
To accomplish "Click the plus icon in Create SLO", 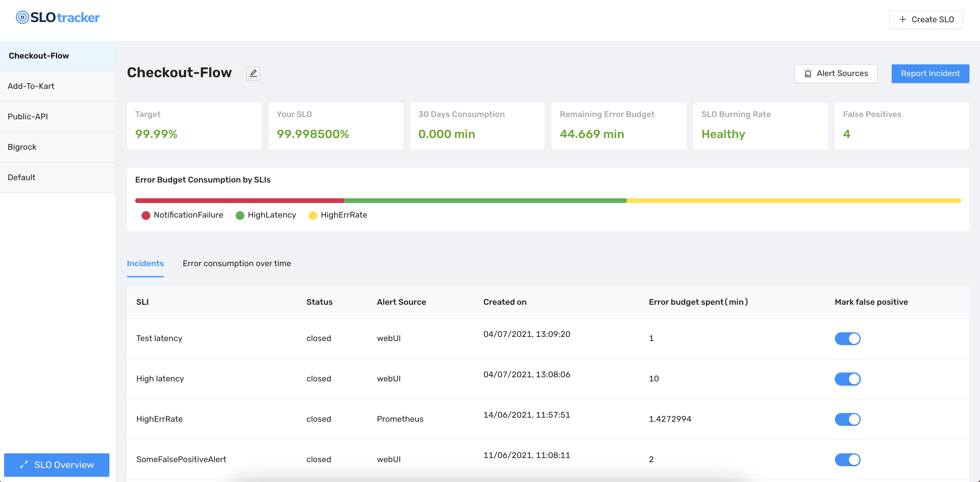I will pos(902,19).
